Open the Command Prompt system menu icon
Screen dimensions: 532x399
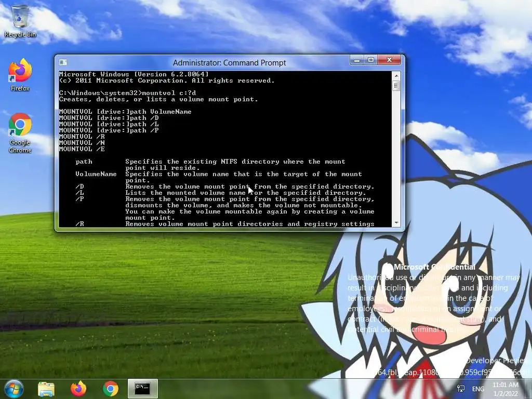click(63, 62)
